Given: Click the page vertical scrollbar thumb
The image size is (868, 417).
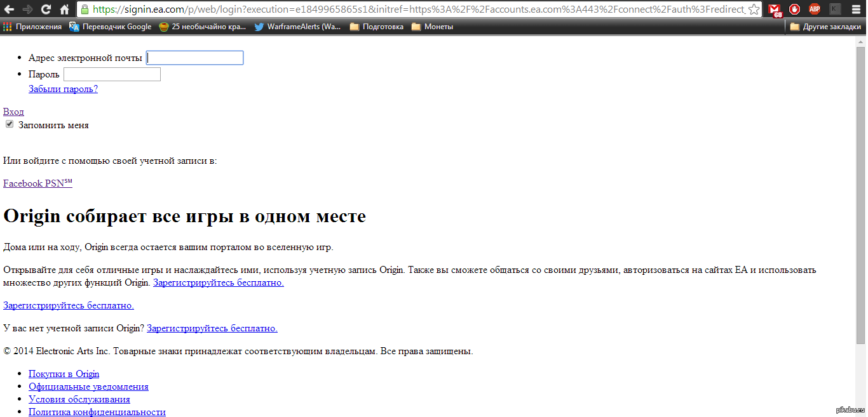Looking at the screenshot, I should tap(861, 195).
